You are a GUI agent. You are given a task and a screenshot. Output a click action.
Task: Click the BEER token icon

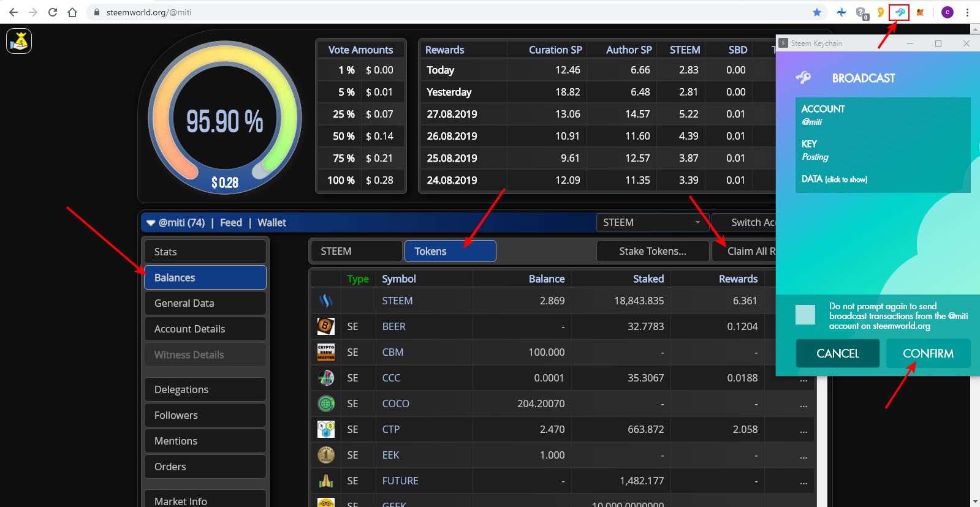click(x=326, y=326)
